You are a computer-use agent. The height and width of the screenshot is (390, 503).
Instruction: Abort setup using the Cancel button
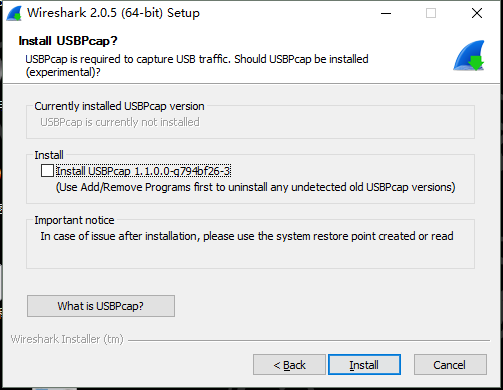pos(450,365)
